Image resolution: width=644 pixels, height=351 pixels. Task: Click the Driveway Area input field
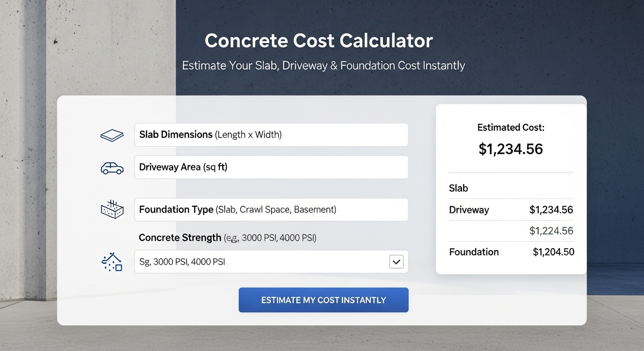tap(271, 167)
